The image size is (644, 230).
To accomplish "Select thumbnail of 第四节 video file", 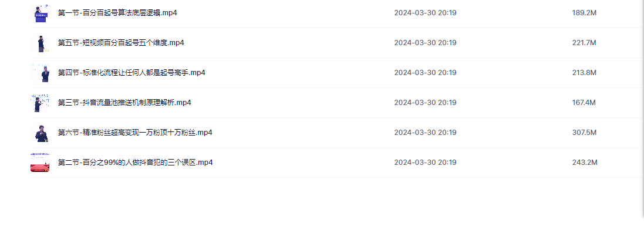I will (x=41, y=73).
